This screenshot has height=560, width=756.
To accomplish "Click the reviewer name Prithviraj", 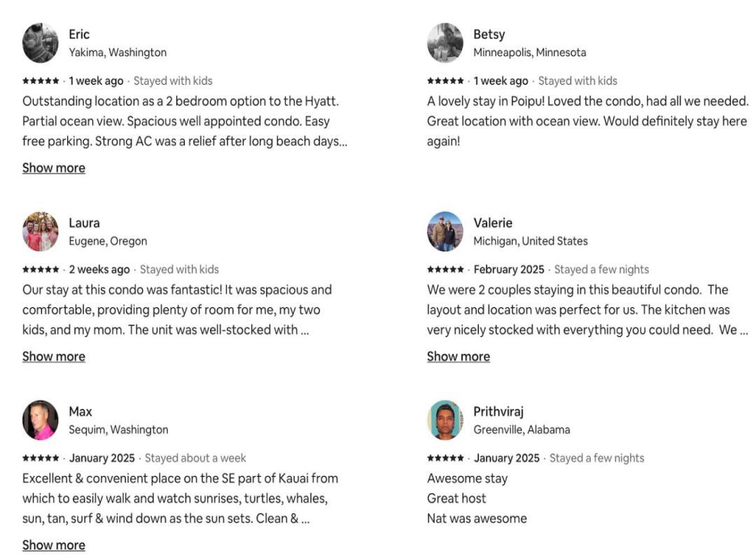I will coord(498,412).
